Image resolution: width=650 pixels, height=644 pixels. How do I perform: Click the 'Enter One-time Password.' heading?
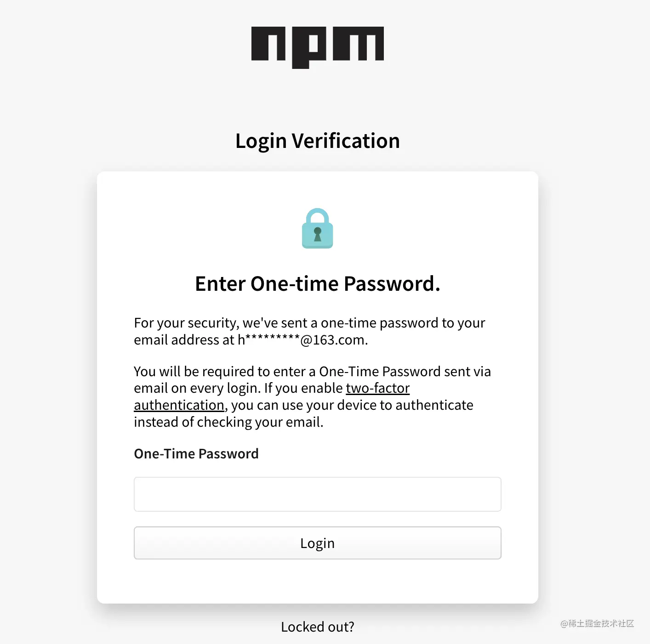(x=317, y=284)
